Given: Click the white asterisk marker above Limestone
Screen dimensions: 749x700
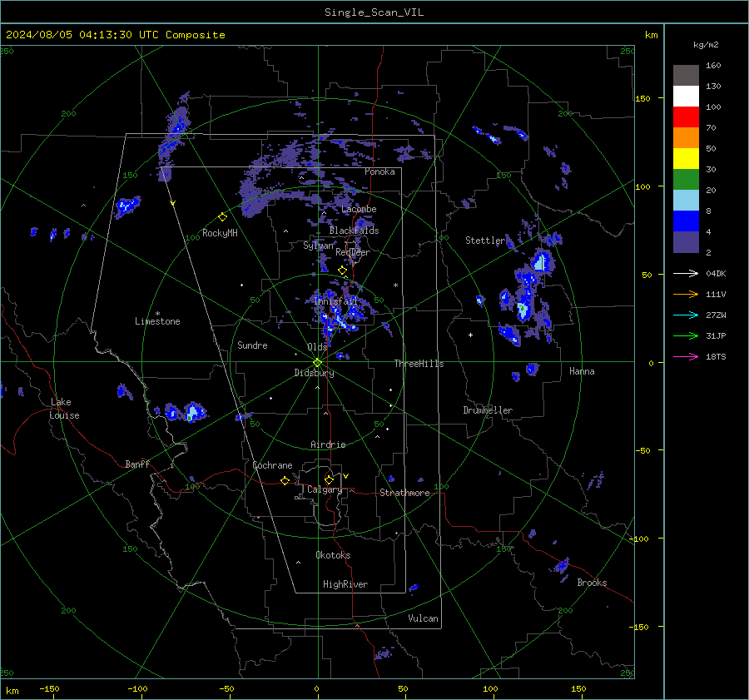Looking at the screenshot, I should tap(157, 314).
